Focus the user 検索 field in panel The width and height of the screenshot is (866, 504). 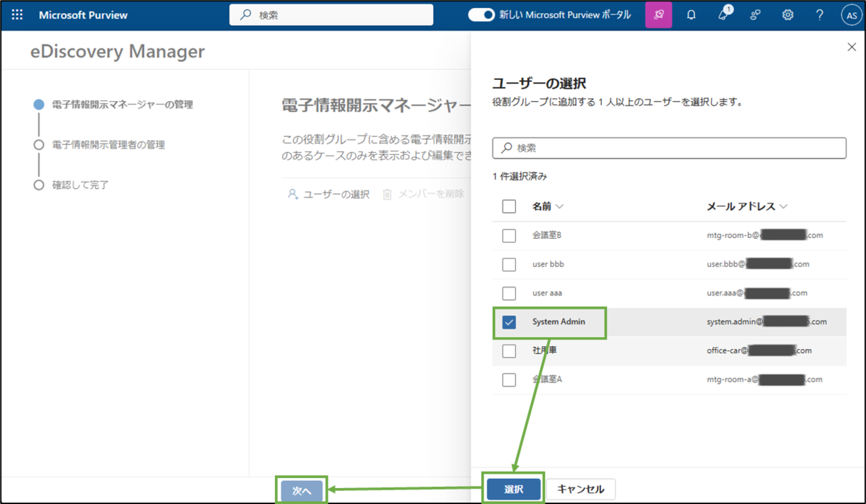(x=669, y=148)
